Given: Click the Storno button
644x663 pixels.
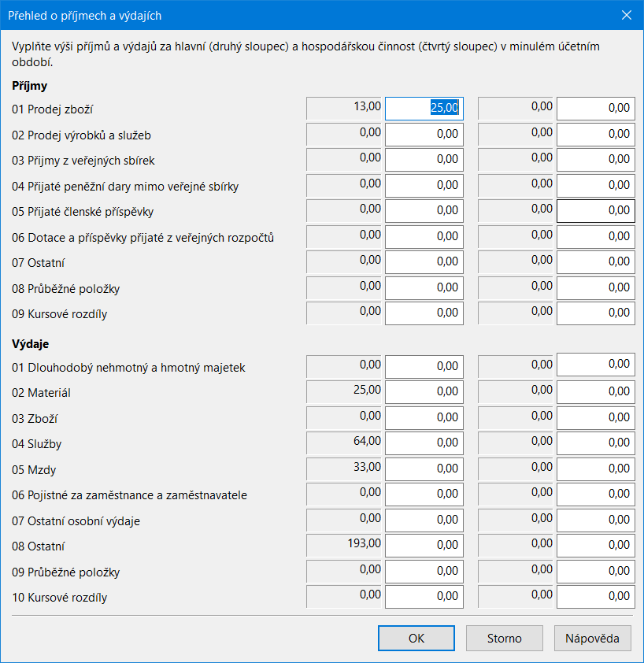Looking at the screenshot, I should click(x=504, y=638).
